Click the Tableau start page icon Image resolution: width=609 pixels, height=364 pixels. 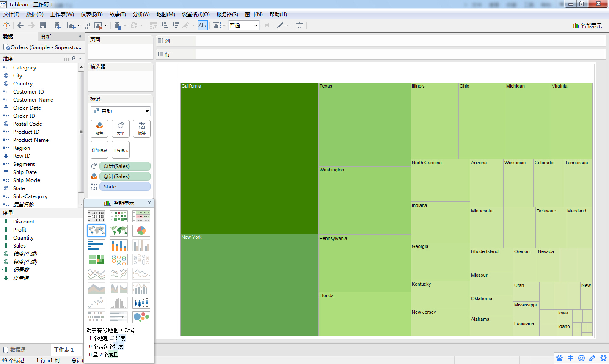[x=6, y=25]
